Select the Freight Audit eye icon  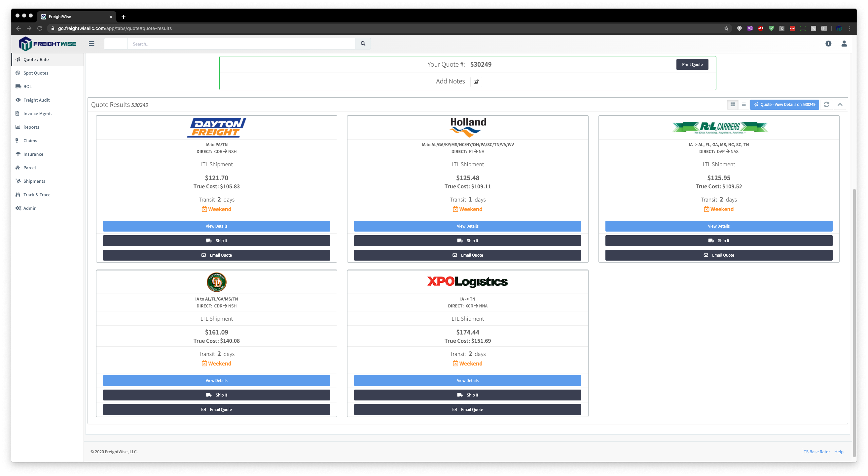(18, 100)
